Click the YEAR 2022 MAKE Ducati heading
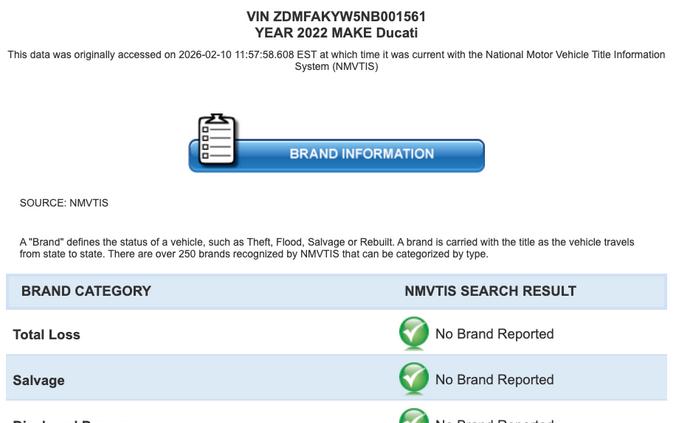 [x=336, y=33]
